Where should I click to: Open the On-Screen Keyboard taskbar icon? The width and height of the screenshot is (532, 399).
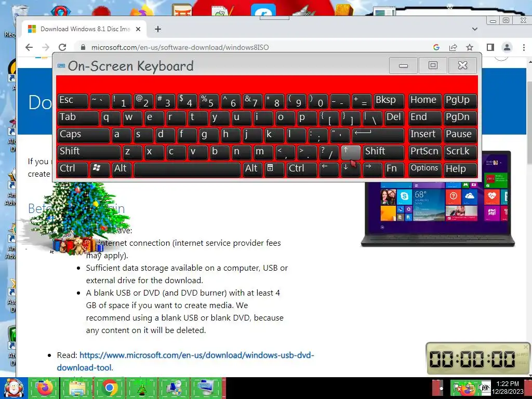(x=206, y=388)
